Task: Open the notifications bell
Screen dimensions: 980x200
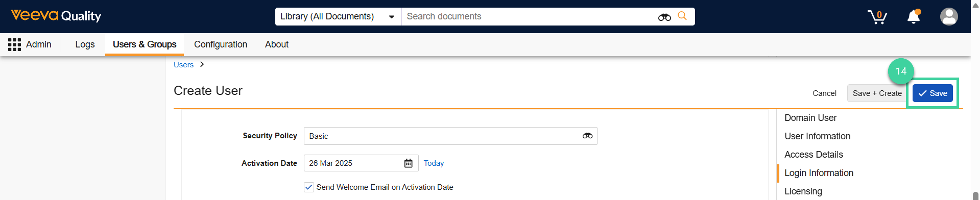Action: coord(914,16)
